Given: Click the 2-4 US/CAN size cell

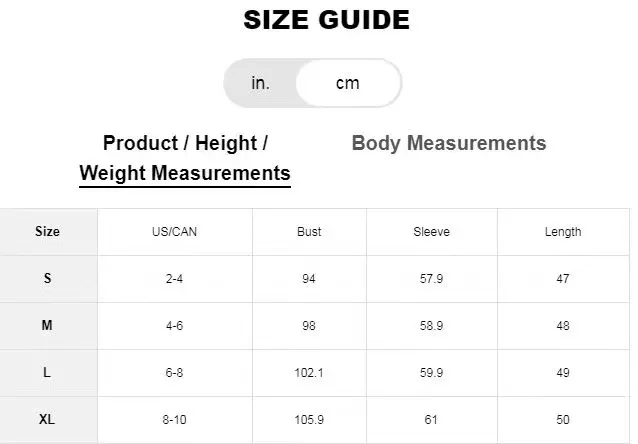Looking at the screenshot, I should (x=174, y=279).
